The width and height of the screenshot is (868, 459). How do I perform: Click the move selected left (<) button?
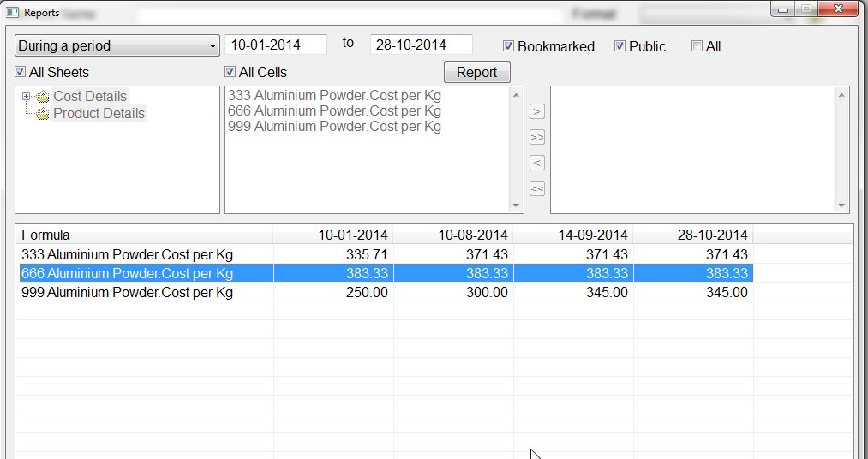click(537, 163)
